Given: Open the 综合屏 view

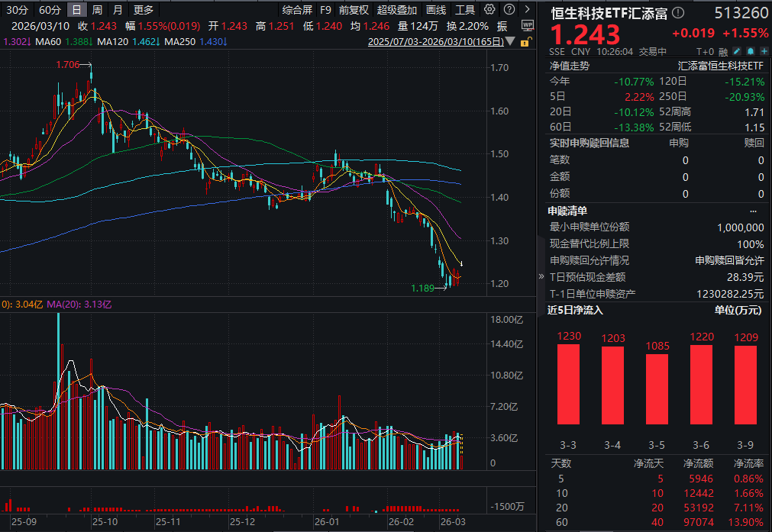Looking at the screenshot, I should (297, 10).
